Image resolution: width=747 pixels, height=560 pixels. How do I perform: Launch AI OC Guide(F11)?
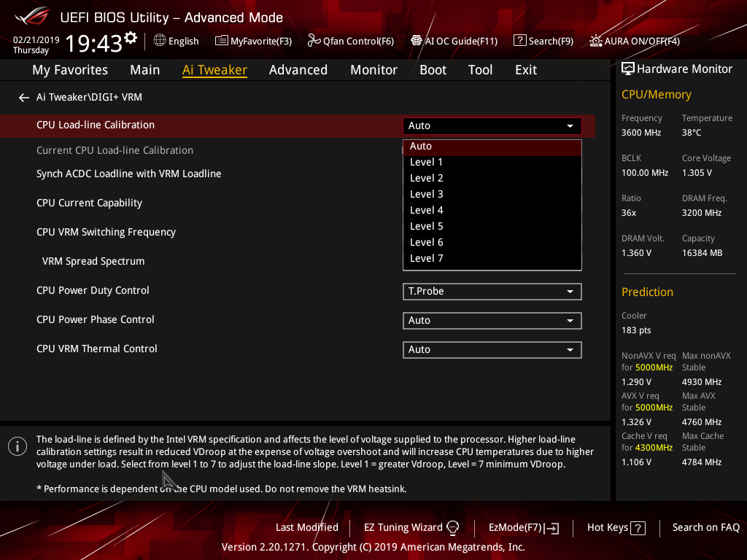tap(417, 41)
